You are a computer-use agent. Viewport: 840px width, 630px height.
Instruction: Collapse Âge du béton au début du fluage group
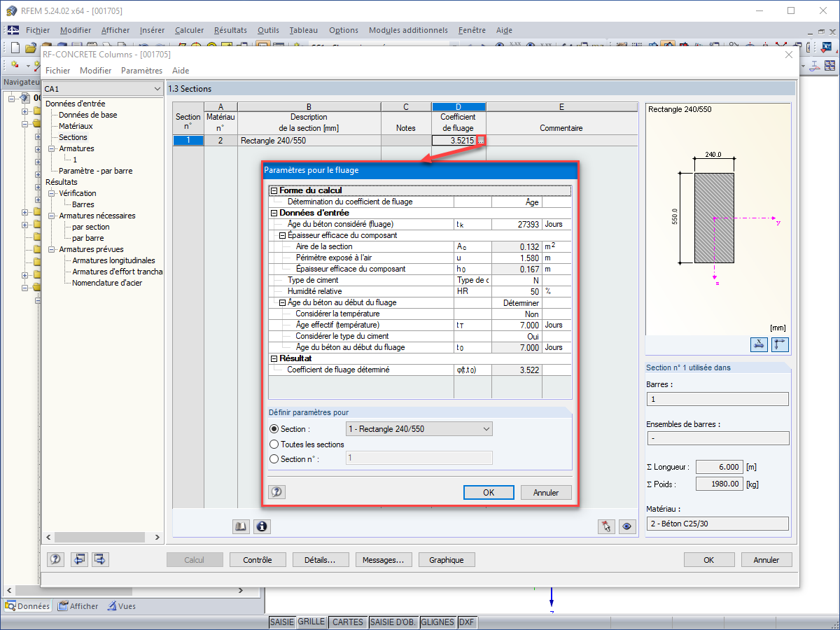click(x=282, y=302)
